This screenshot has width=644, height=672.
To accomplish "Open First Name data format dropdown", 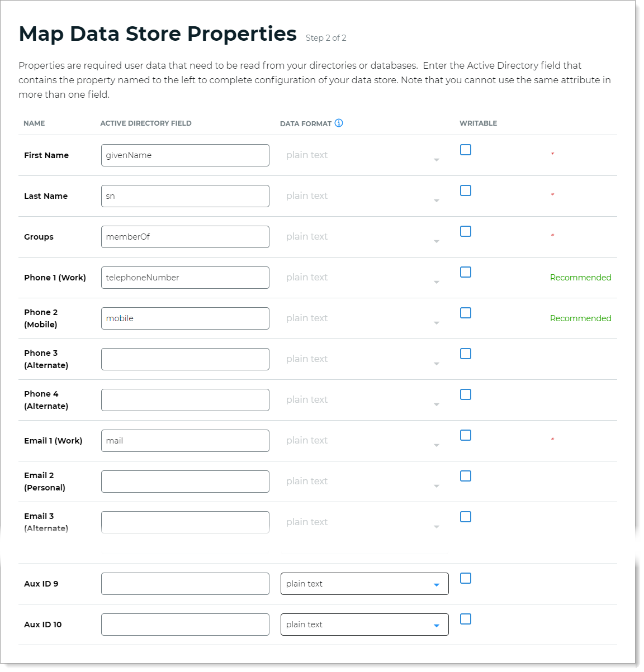I will [364, 155].
